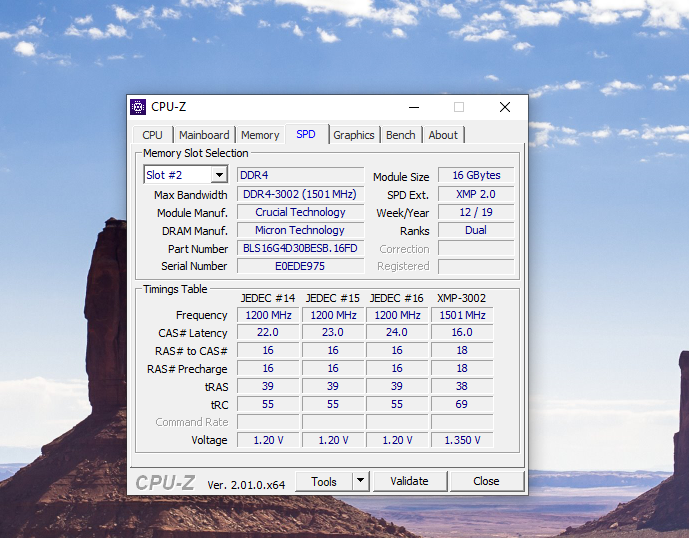The width and height of the screenshot is (689, 538).
Task: Click the Validate button
Action: [x=410, y=481]
